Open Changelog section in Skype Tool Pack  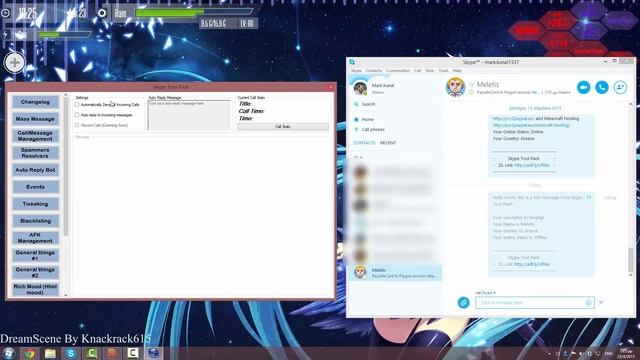tap(36, 102)
